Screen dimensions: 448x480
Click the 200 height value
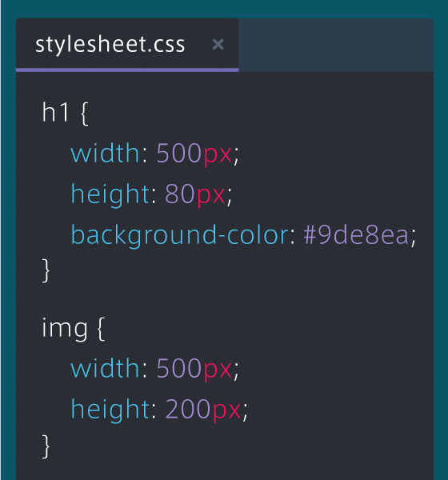pos(188,410)
